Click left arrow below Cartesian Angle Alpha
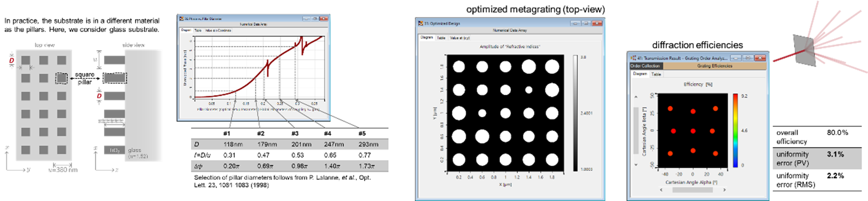The width and height of the screenshot is (868, 201). coord(662,190)
